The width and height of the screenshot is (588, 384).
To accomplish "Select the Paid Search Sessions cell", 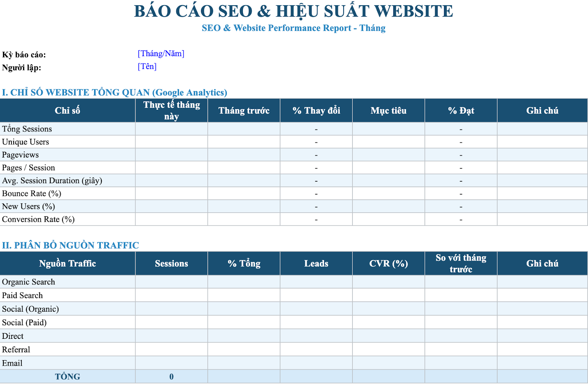I will [172, 295].
